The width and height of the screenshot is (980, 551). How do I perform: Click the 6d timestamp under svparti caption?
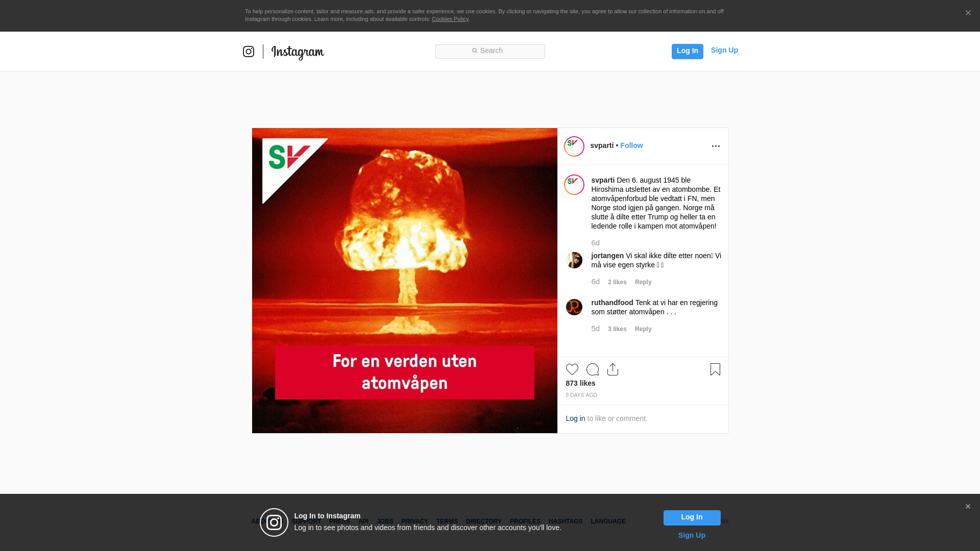pos(596,243)
